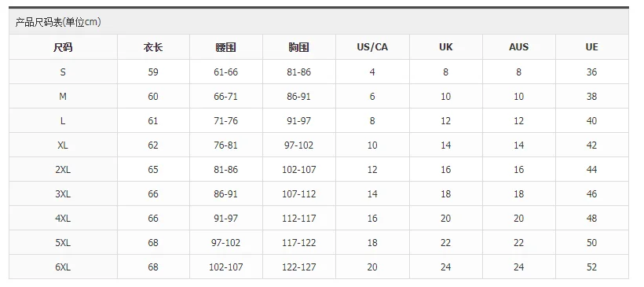Select the 腰围 header cell
This screenshot has width=644, height=287.
point(226,47)
